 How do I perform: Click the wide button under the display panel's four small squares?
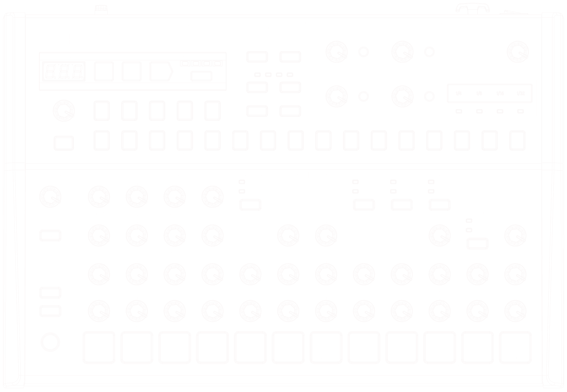click(x=201, y=76)
